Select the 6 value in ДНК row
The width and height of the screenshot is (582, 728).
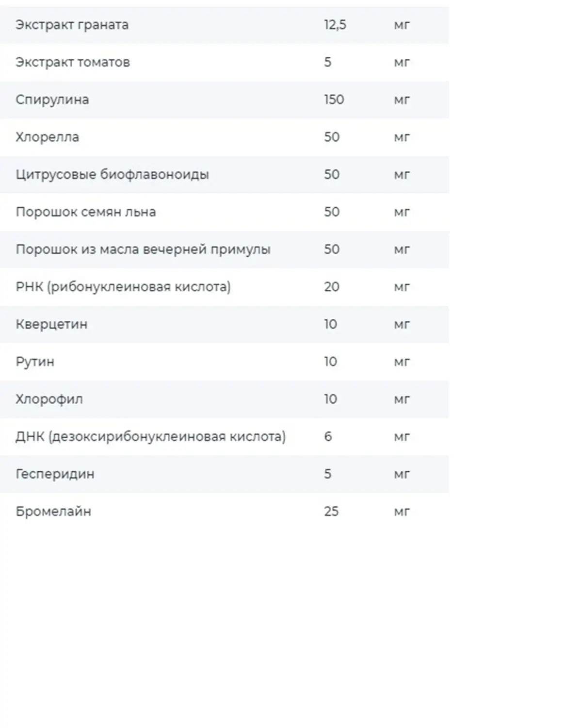pyautogui.click(x=328, y=436)
